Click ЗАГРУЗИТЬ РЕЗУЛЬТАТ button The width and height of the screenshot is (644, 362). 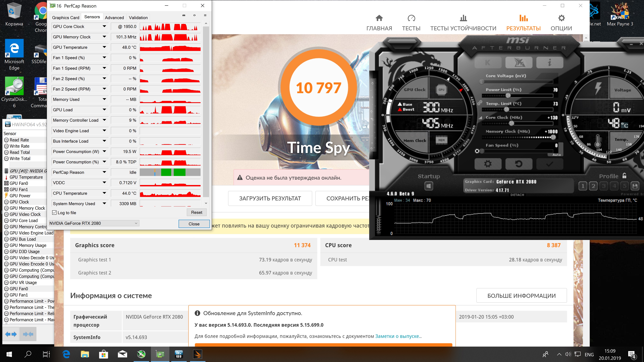click(270, 198)
